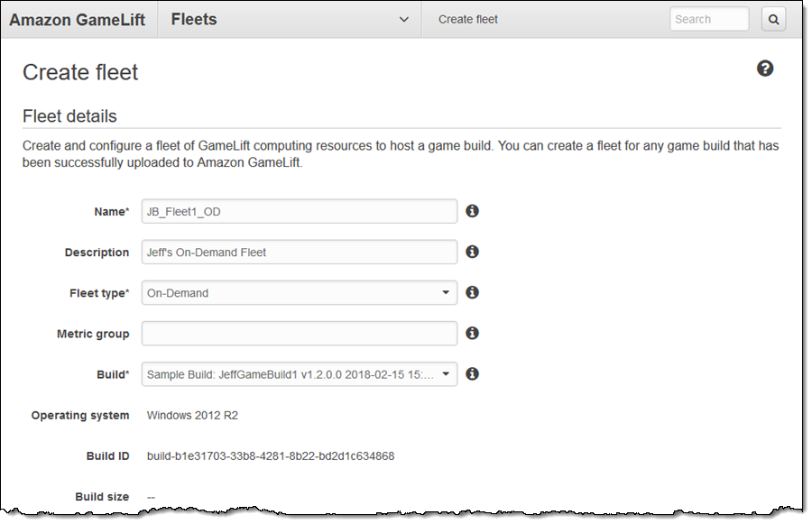The width and height of the screenshot is (812, 524).
Task: Click the Build ID value text
Action: [x=271, y=456]
